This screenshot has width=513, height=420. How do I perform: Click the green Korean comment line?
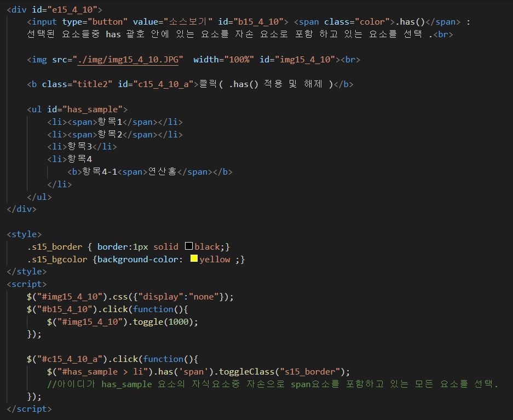(x=273, y=384)
